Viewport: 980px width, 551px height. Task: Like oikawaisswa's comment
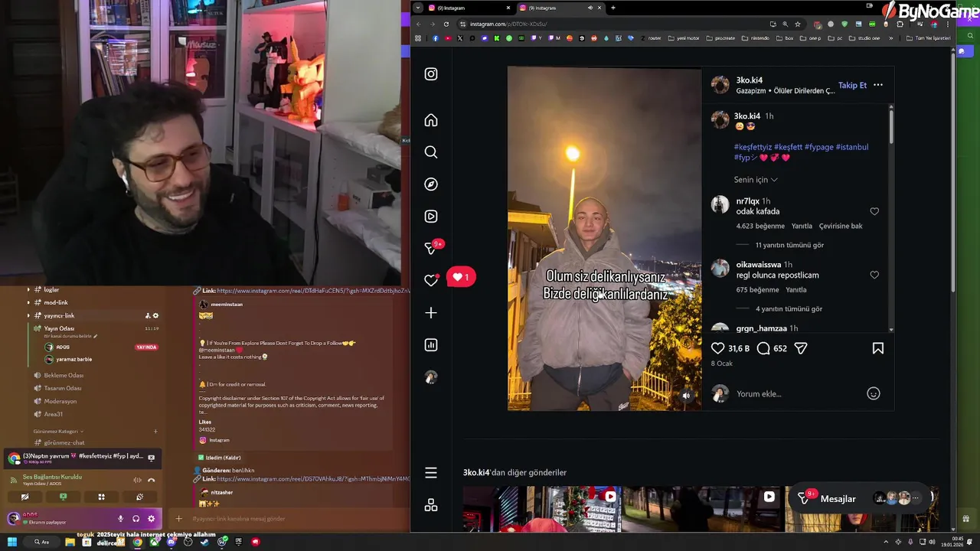coord(874,275)
